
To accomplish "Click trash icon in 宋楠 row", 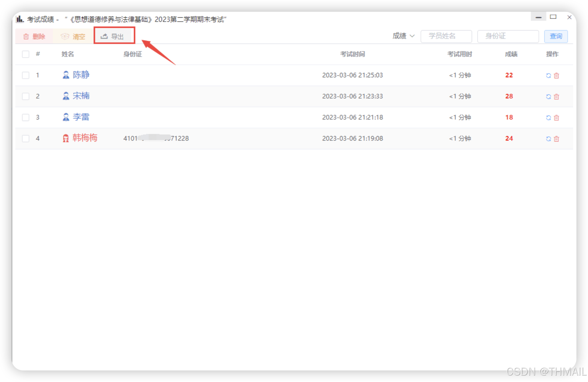I will click(557, 97).
